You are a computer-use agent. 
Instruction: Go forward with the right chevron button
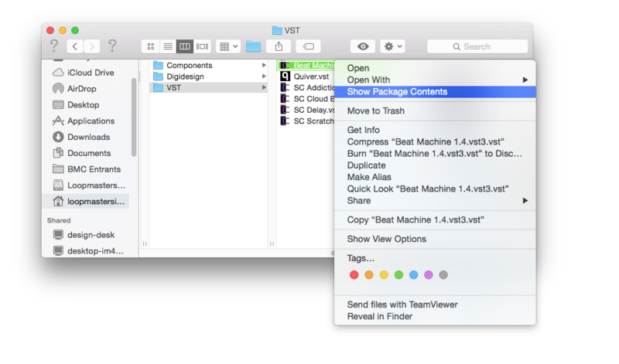(91, 46)
